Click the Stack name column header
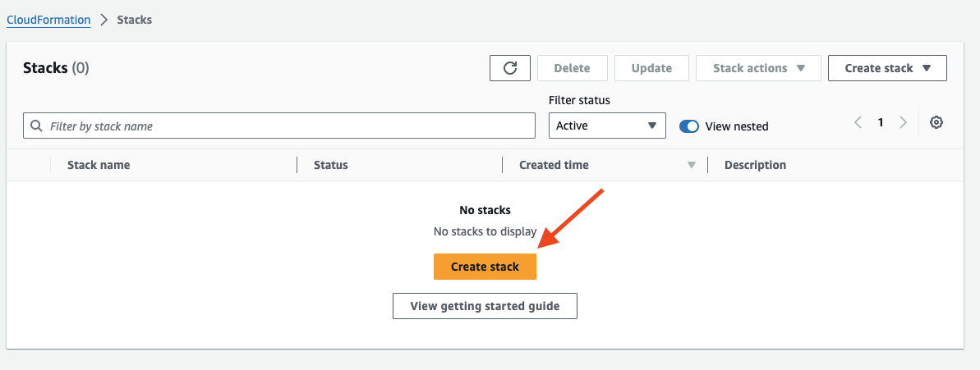The image size is (980, 370). coord(99,165)
